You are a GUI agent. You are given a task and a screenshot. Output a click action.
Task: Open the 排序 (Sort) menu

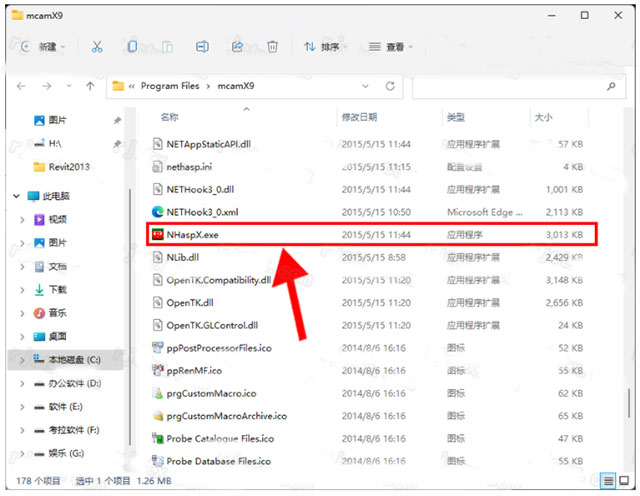[324, 47]
